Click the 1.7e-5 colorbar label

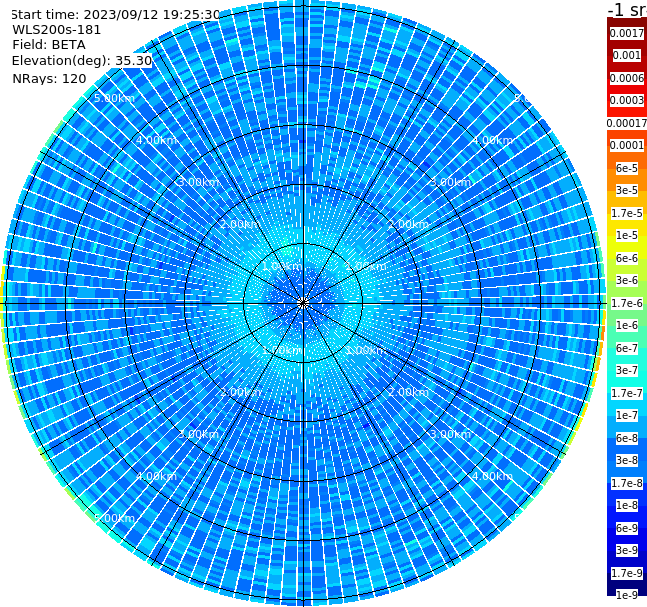point(627,213)
